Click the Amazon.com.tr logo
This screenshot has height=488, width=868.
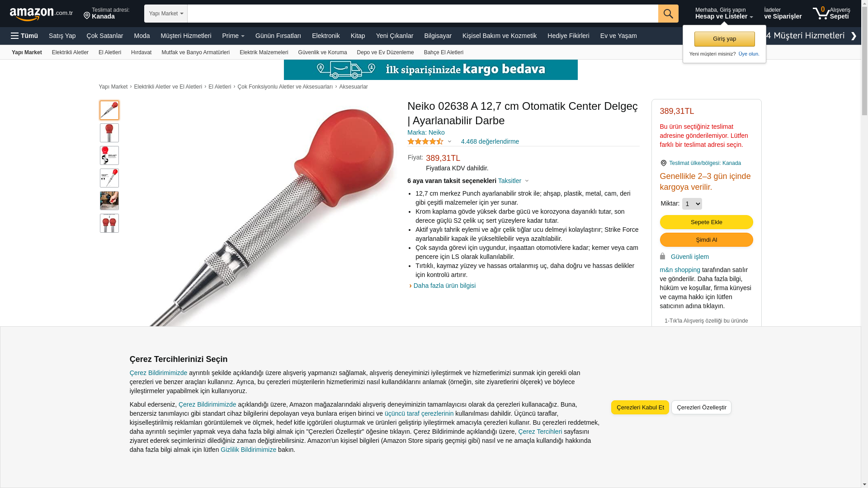[41, 14]
